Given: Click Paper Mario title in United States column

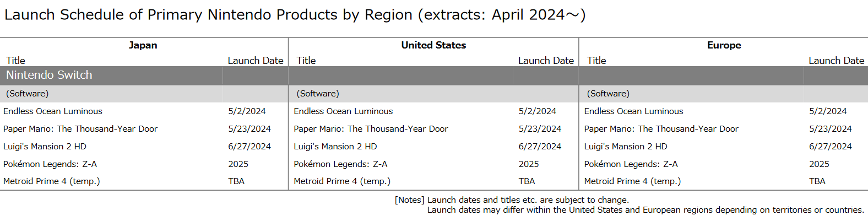Looking at the screenshot, I should 371,129.
